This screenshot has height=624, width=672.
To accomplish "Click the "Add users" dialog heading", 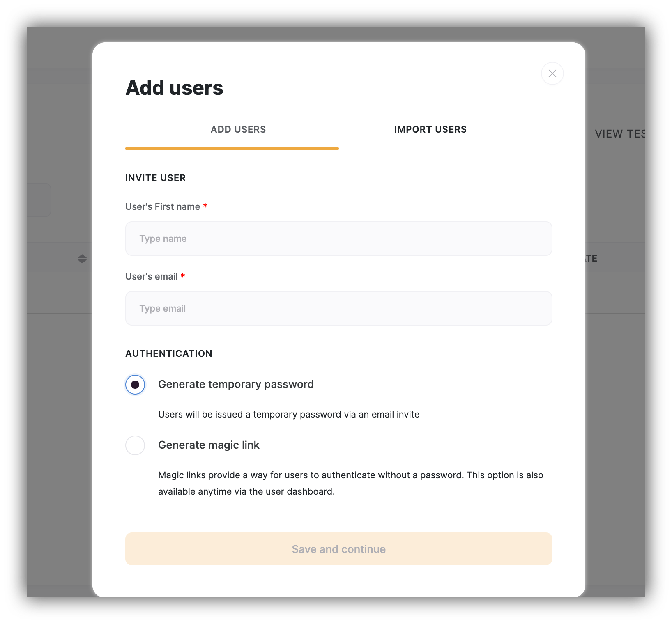I will (x=174, y=88).
